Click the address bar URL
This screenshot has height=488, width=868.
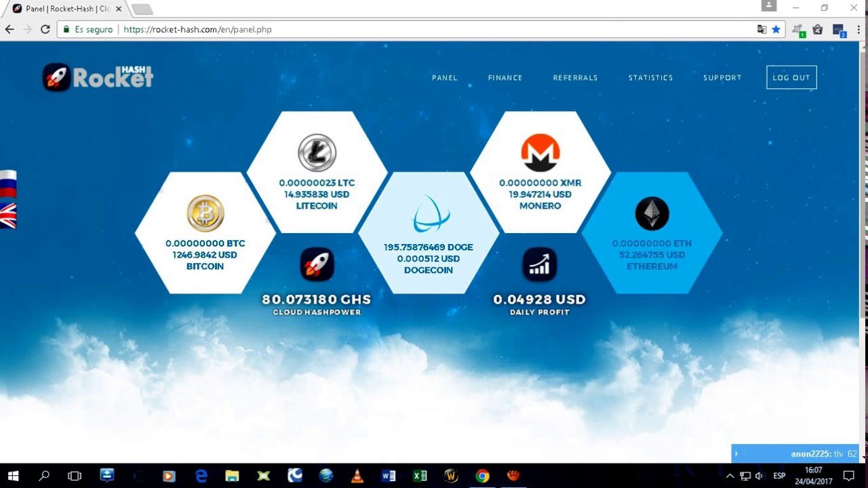(x=197, y=30)
